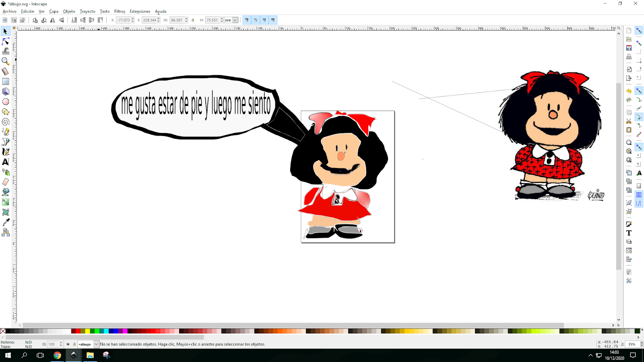
Task: Select the Eraser tool
Action: tap(6, 182)
